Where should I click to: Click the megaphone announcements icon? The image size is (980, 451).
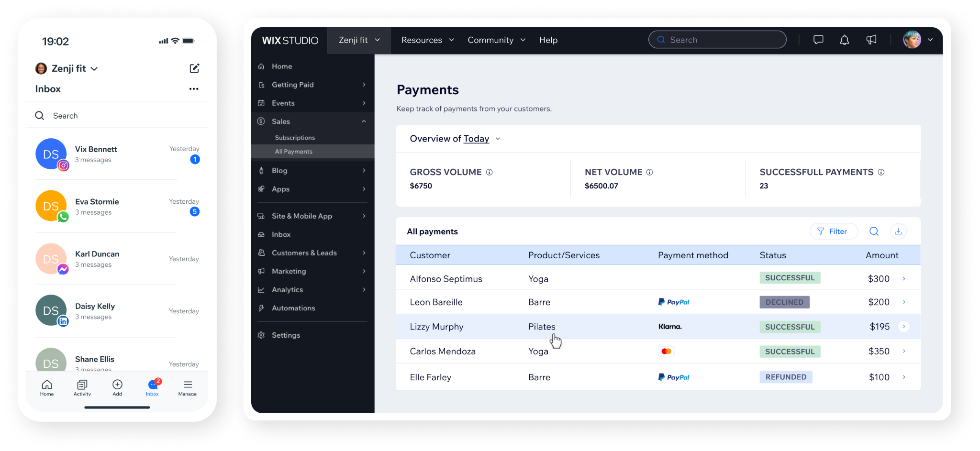tap(871, 40)
